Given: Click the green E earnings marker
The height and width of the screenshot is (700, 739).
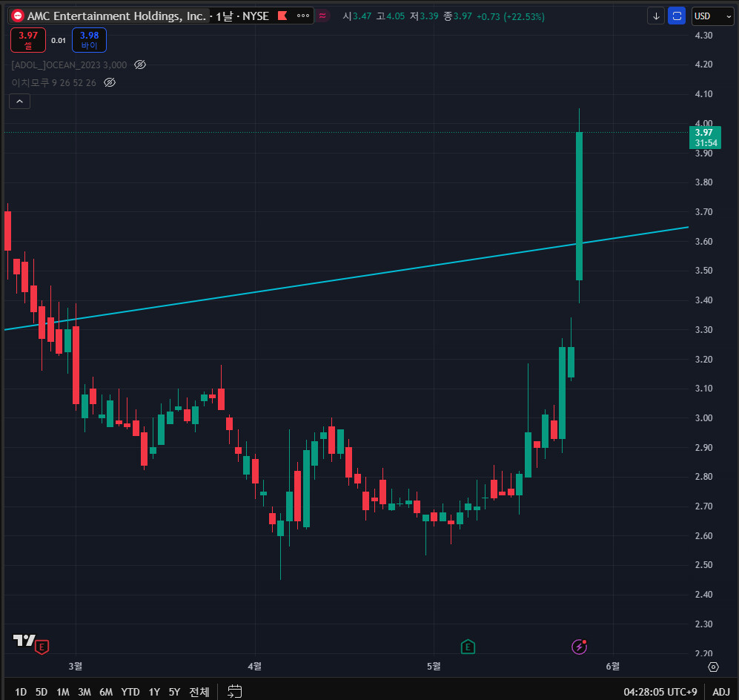Looking at the screenshot, I should tap(468, 647).
